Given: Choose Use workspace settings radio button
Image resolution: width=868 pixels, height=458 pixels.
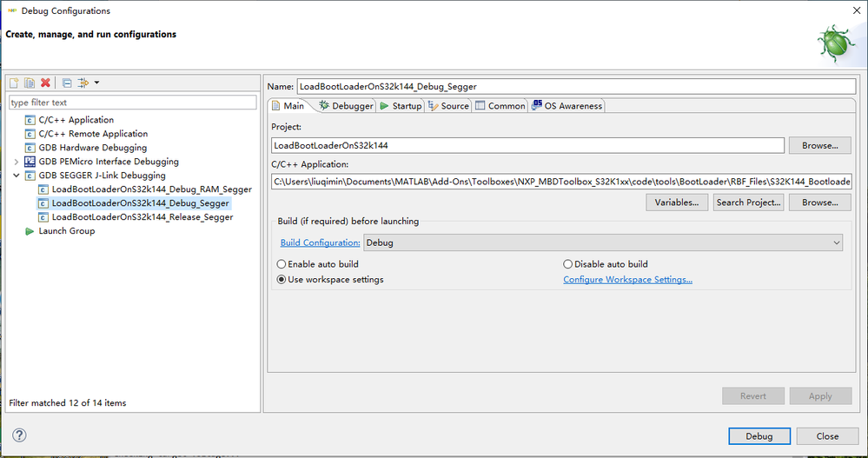Looking at the screenshot, I should point(282,280).
